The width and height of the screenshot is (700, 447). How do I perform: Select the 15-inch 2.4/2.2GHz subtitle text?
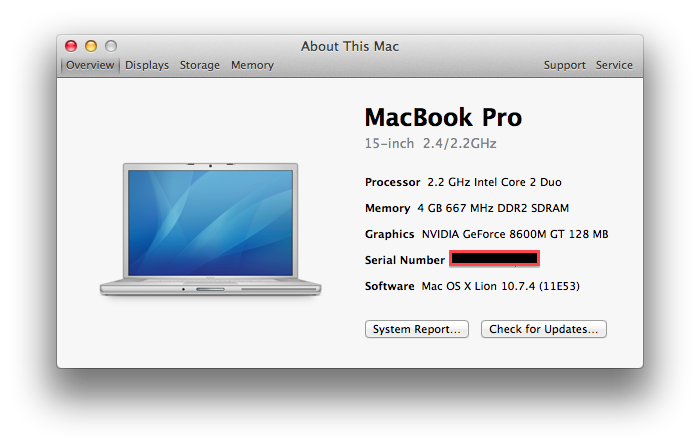(430, 143)
